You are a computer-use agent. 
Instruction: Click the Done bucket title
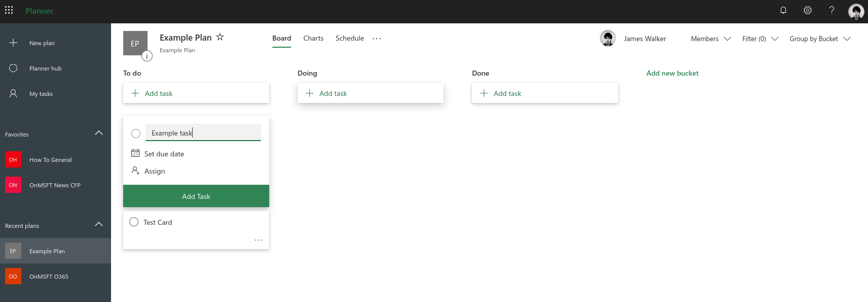coord(481,73)
